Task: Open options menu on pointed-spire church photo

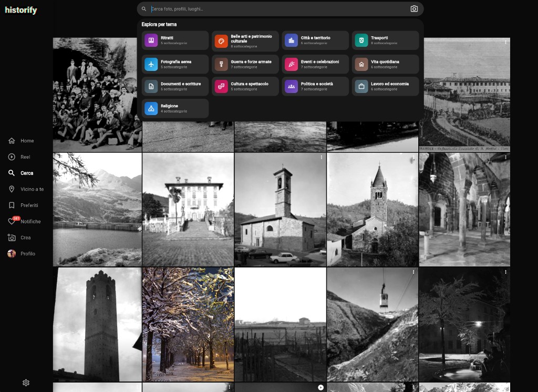Action: 413,157
